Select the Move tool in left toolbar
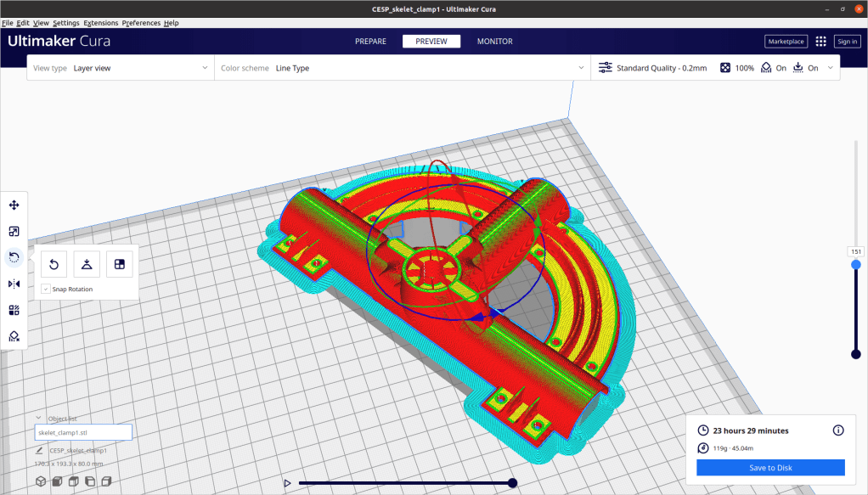Screen dimensions: 868x495 click(x=14, y=205)
